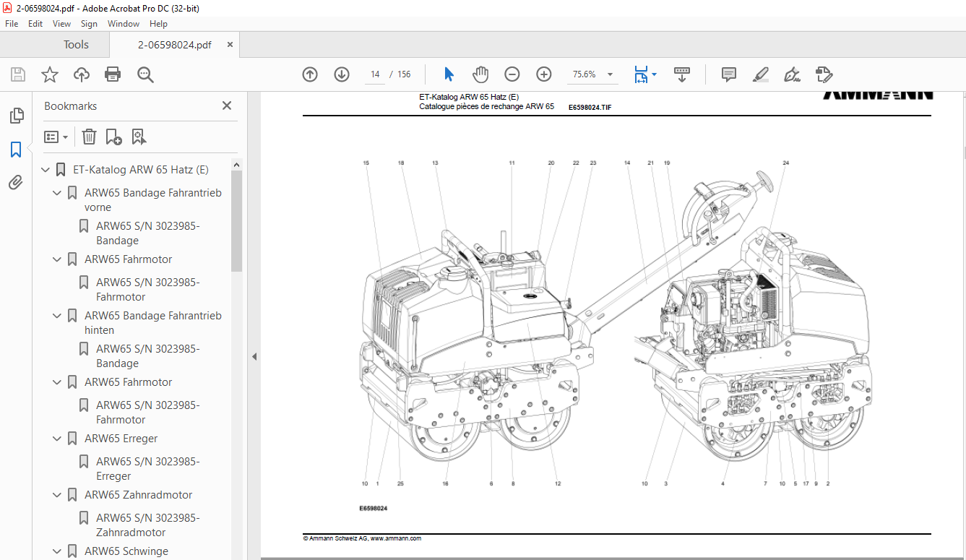The height and width of the screenshot is (560, 966).
Task: Print the document
Action: [113, 74]
